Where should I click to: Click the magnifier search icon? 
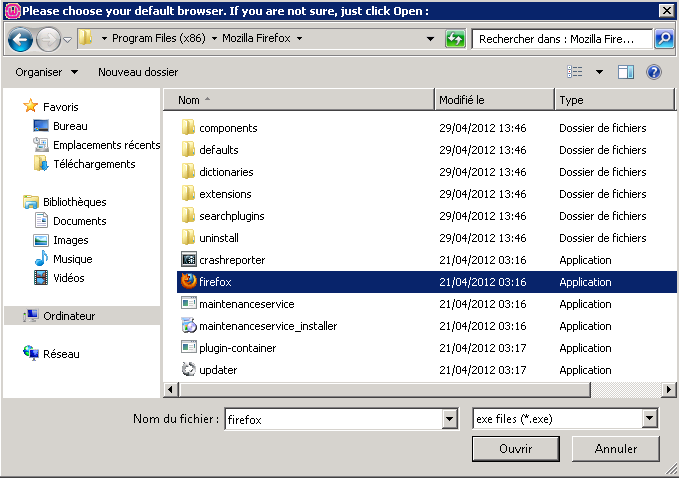663,39
